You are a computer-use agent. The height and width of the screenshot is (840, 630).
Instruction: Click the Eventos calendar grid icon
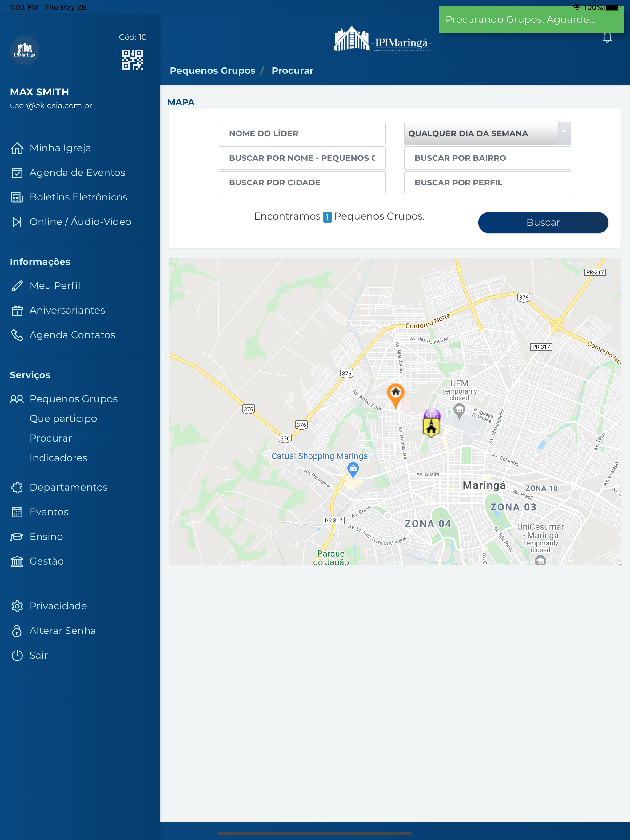tap(17, 512)
